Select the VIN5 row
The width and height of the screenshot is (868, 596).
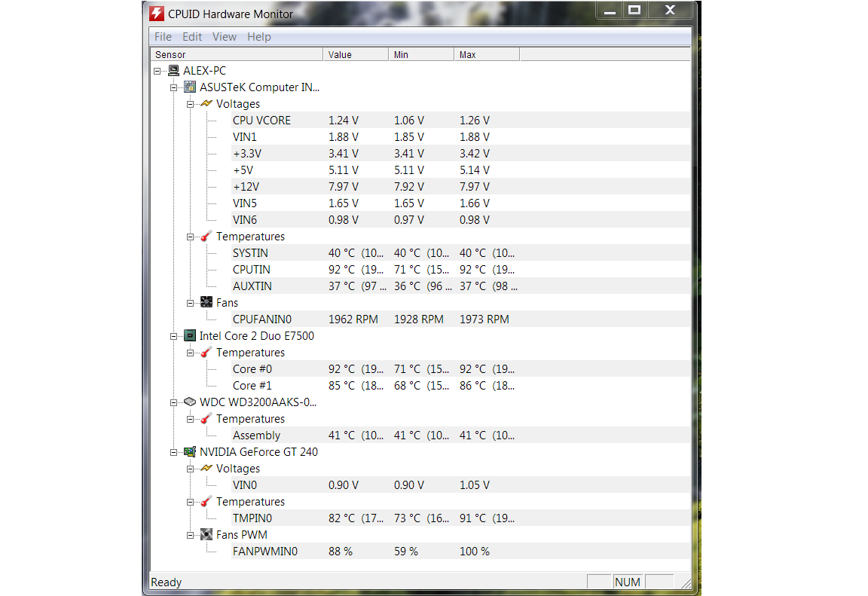point(460,203)
